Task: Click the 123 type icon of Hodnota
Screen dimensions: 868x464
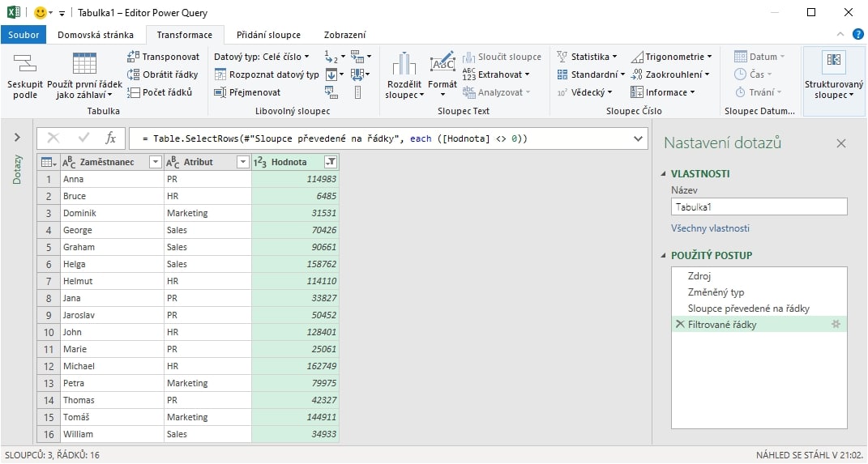Action: tap(260, 162)
